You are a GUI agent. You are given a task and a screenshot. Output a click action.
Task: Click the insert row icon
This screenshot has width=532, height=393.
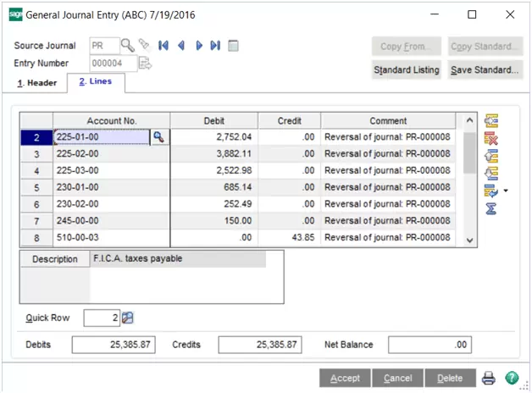[490, 121]
